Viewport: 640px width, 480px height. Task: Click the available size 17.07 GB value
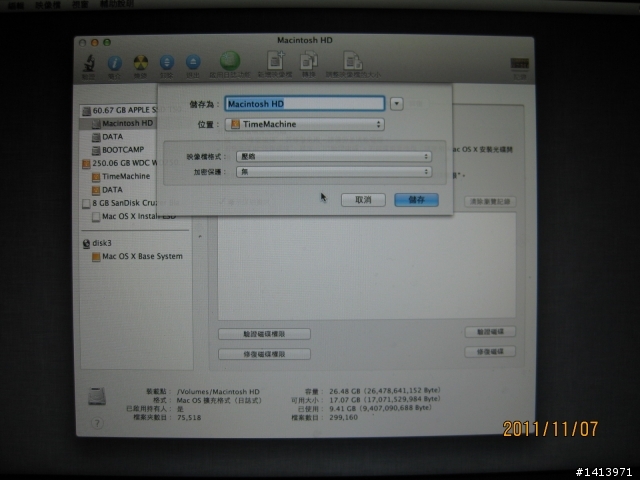pos(385,399)
